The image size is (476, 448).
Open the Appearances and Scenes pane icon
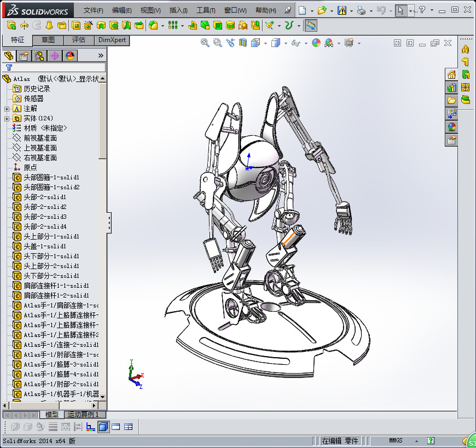click(451, 126)
